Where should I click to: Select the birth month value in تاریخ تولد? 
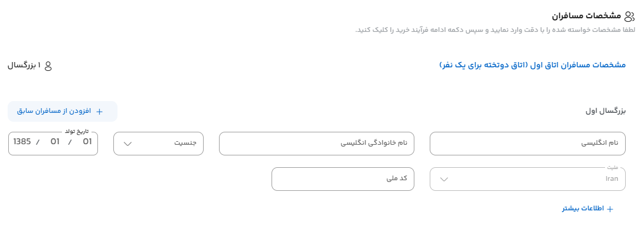[55, 142]
